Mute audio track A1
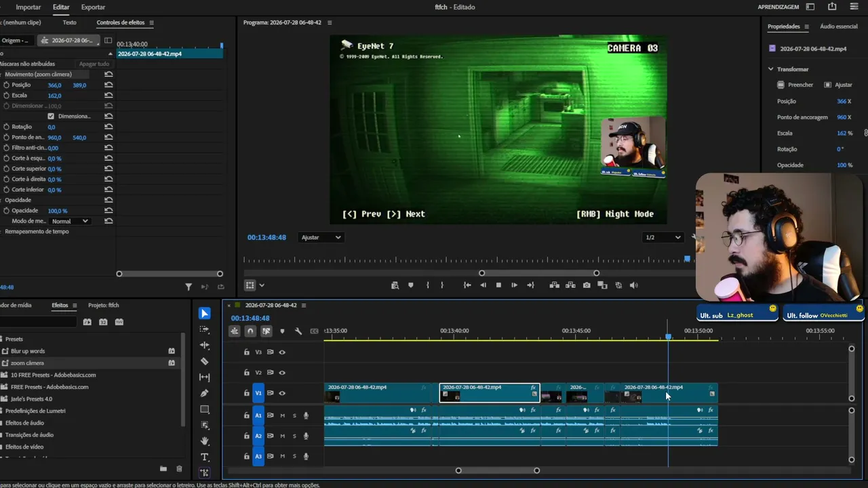Image resolution: width=868 pixels, height=488 pixels. (283, 415)
